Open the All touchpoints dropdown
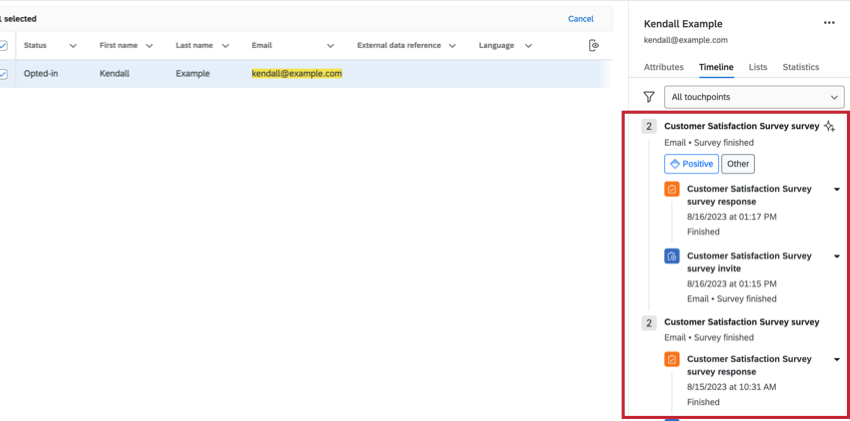The height and width of the screenshot is (421, 850). pos(754,97)
